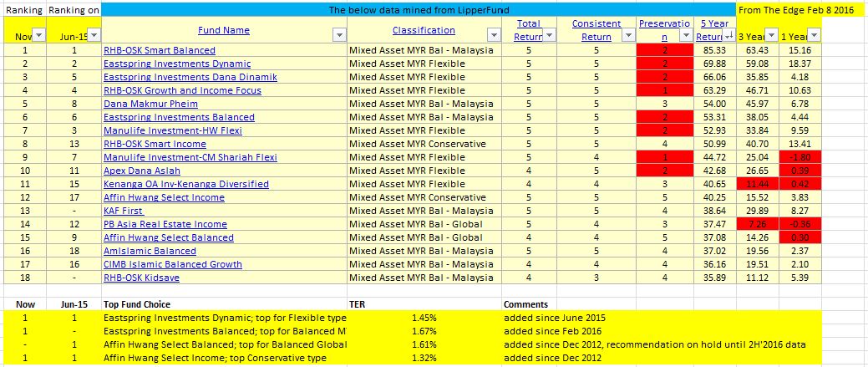The image size is (868, 367).
Task: Select the red -1.80 one-year cell
Action: click(x=800, y=157)
